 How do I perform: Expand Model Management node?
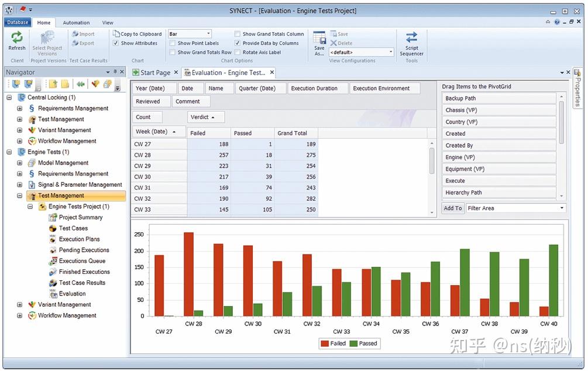(x=19, y=163)
